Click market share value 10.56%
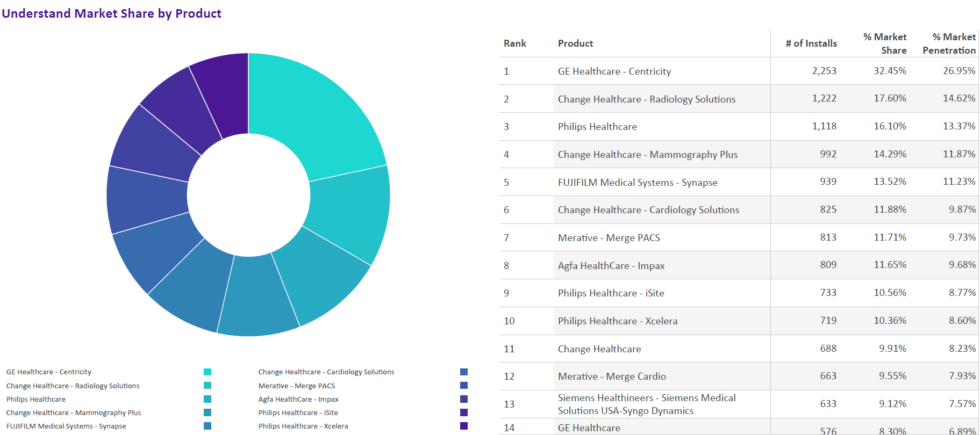 (890, 293)
